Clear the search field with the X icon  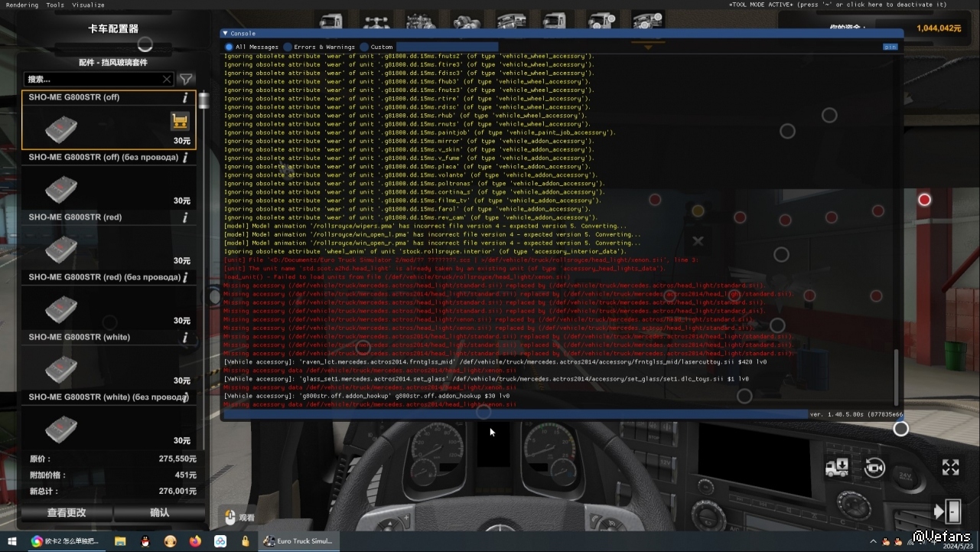[167, 79]
